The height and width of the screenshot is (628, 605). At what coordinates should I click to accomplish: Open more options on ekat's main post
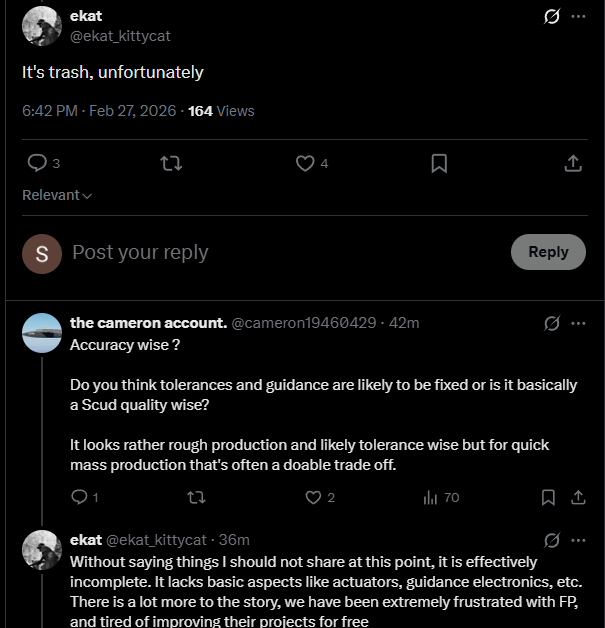point(578,16)
